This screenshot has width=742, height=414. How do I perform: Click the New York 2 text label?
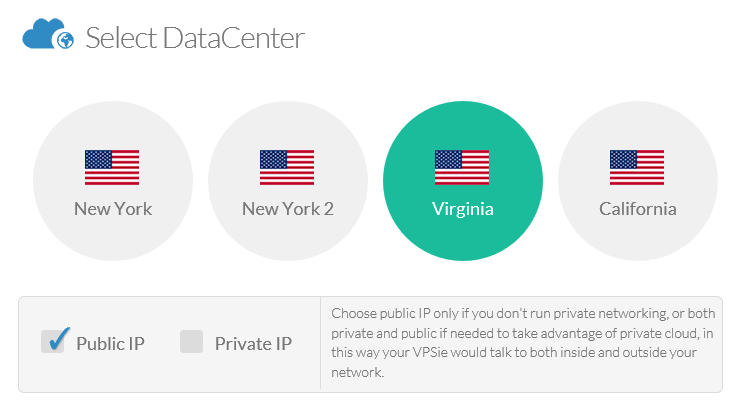(x=288, y=209)
